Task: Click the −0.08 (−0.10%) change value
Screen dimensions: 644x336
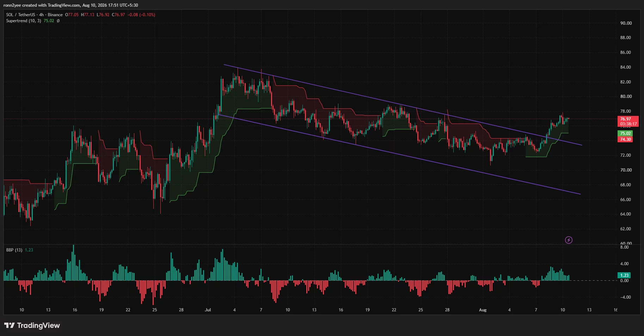Action: [141, 15]
